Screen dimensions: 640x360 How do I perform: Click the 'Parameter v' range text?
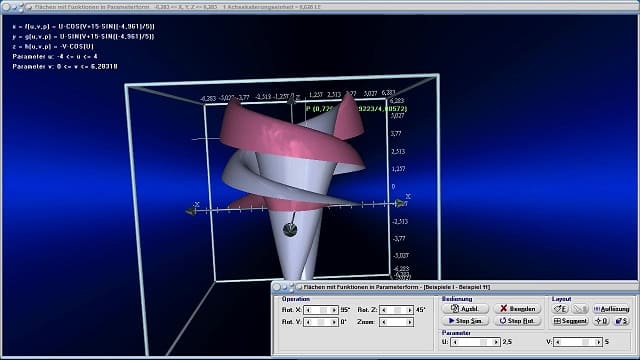[x=65, y=67]
